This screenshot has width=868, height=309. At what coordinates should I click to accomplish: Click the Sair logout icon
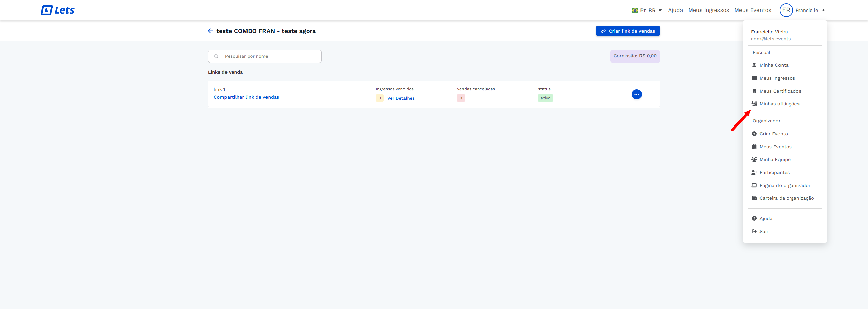click(x=754, y=231)
